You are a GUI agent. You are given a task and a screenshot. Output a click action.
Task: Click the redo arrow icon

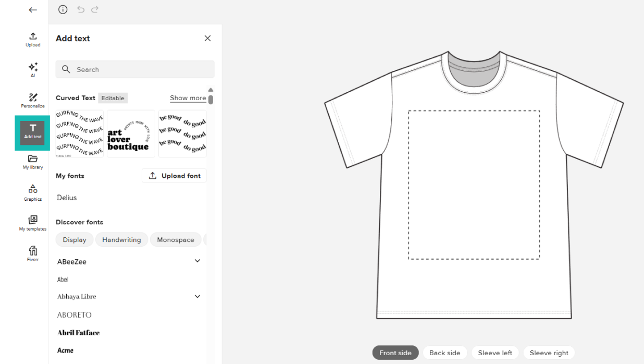pyautogui.click(x=95, y=9)
